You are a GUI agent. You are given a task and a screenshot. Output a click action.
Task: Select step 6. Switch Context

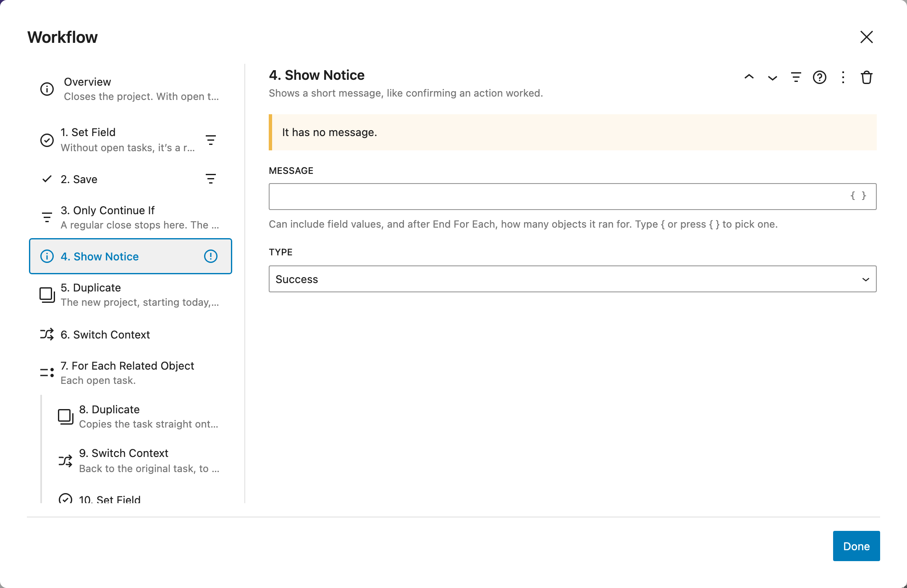point(130,334)
